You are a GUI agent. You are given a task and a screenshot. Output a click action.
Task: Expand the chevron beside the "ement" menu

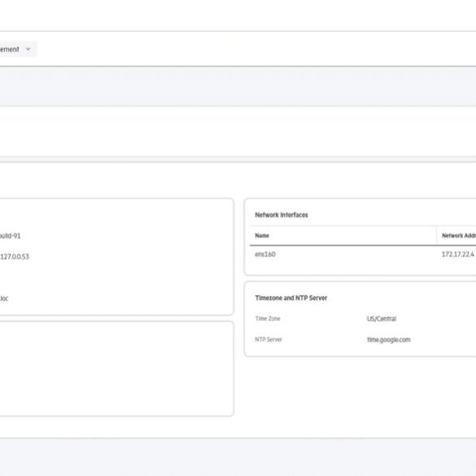[28, 49]
